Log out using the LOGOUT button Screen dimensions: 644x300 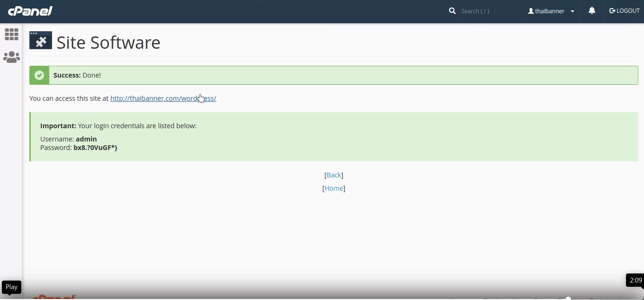[x=624, y=11]
